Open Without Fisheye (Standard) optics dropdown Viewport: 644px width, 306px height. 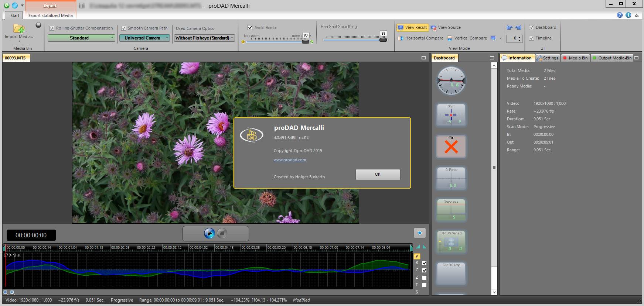point(204,38)
